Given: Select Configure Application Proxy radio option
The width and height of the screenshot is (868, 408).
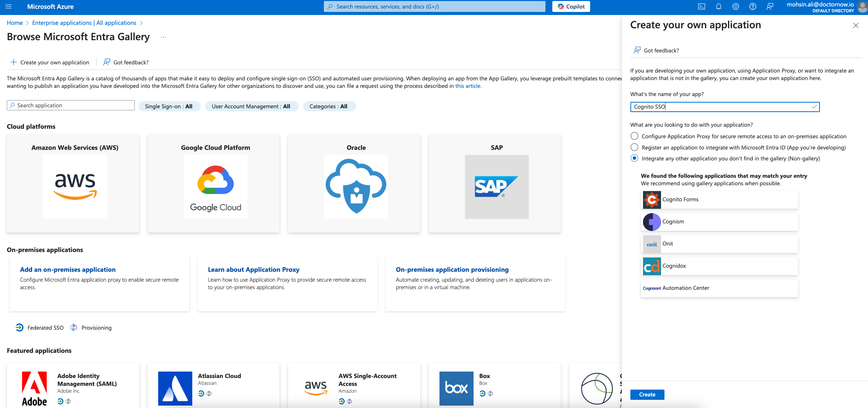Looking at the screenshot, I should (634, 136).
